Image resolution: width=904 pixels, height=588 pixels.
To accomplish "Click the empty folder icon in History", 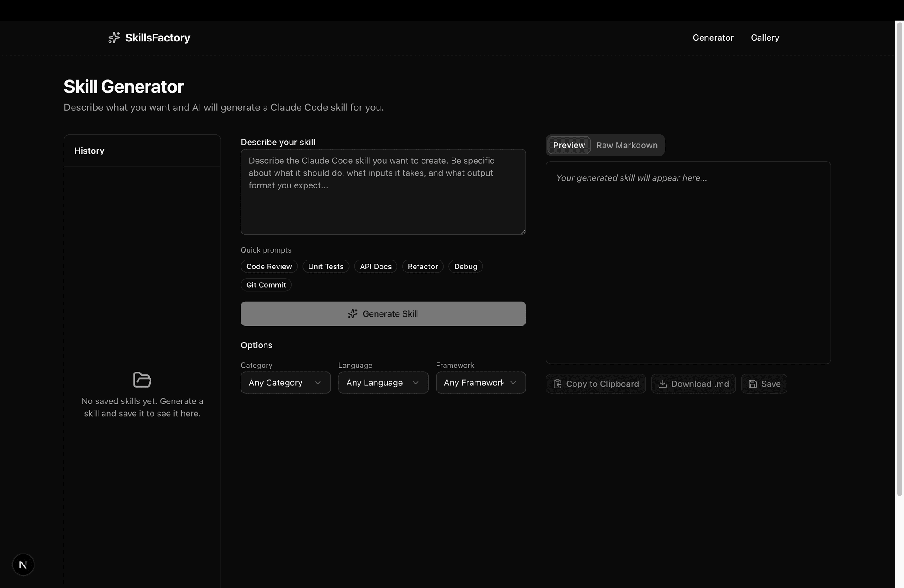I will tap(142, 380).
